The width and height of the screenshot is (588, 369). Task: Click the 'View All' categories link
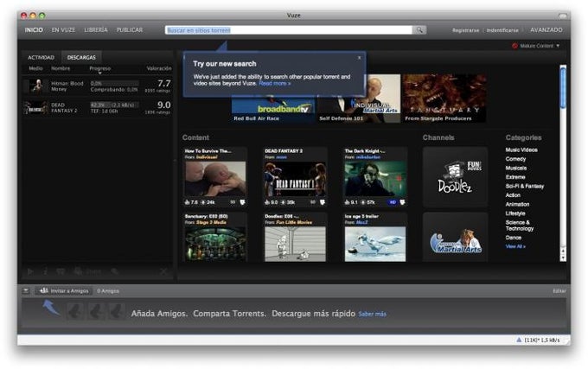[x=515, y=246]
